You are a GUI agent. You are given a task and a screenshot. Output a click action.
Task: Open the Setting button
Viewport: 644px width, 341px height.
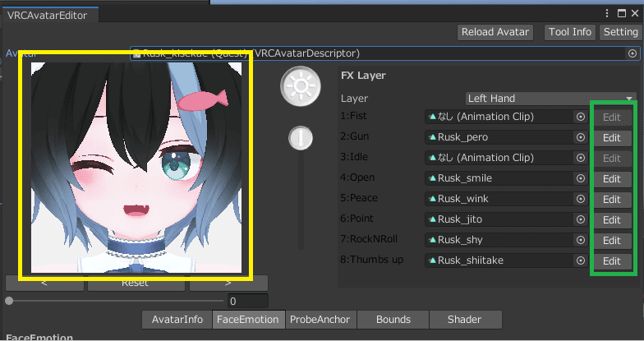[620, 32]
